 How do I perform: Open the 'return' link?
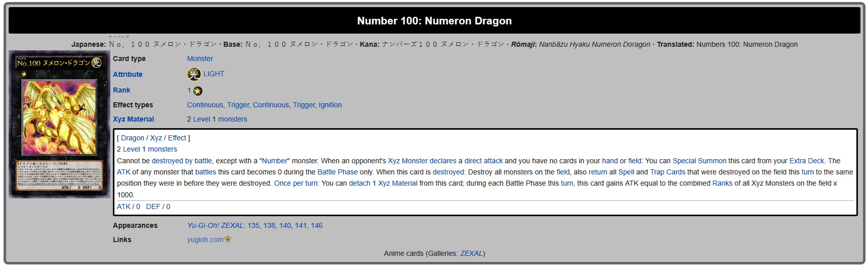pos(598,172)
